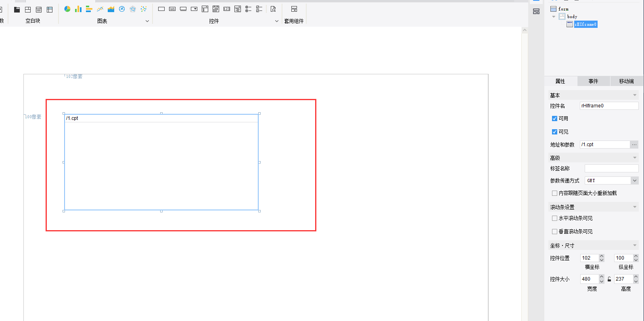
Task: Expand the 图表 charts gallery arrow
Action: (x=147, y=21)
